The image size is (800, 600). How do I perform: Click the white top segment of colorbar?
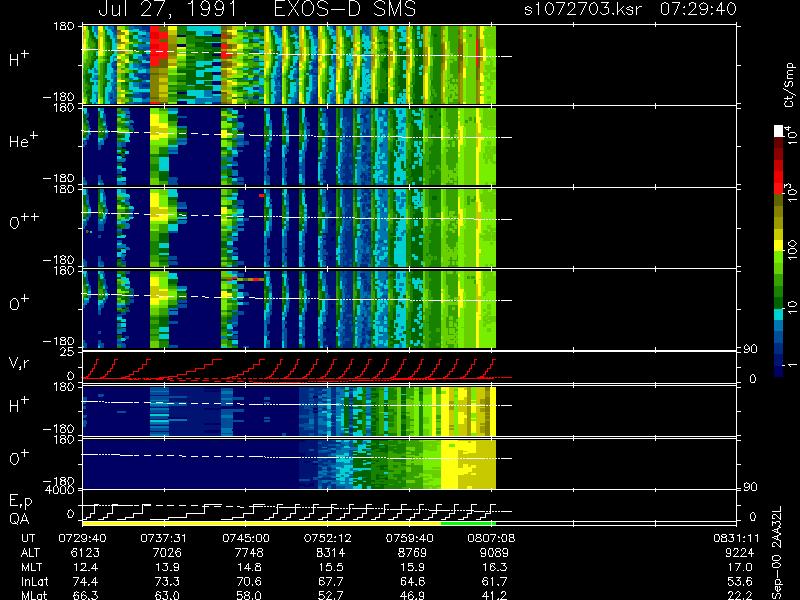pos(779,131)
